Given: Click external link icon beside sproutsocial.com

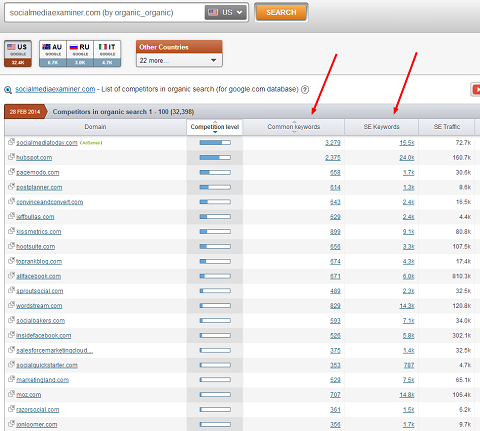Looking at the screenshot, I should [11, 290].
